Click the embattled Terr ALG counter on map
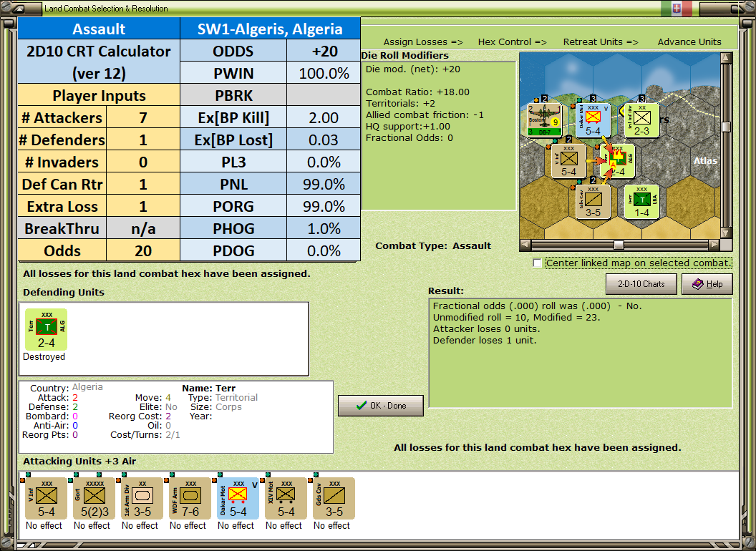This screenshot has width=756, height=551. coord(618,161)
